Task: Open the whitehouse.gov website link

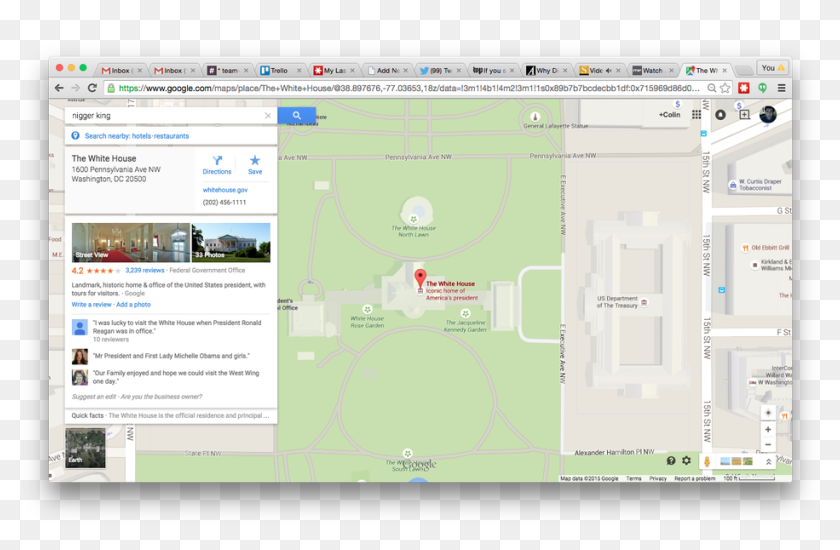Action: (225, 190)
